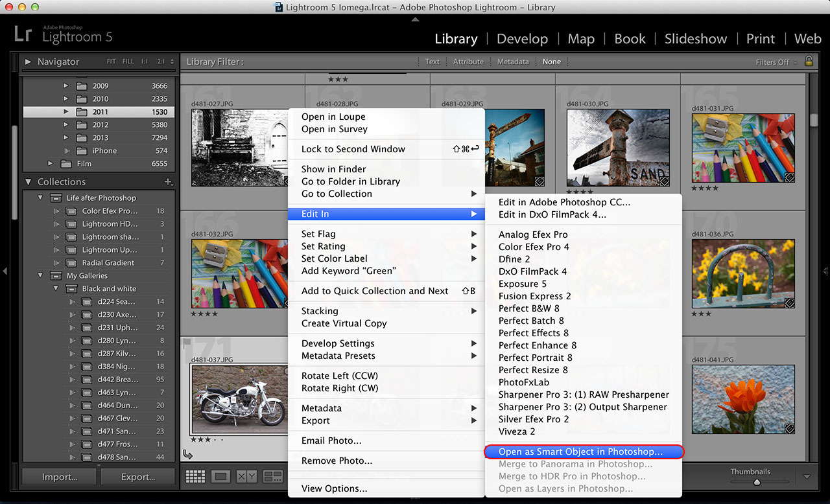Click the 2011 folder icon
Screen dimensions: 830x504
pyautogui.click(x=81, y=112)
